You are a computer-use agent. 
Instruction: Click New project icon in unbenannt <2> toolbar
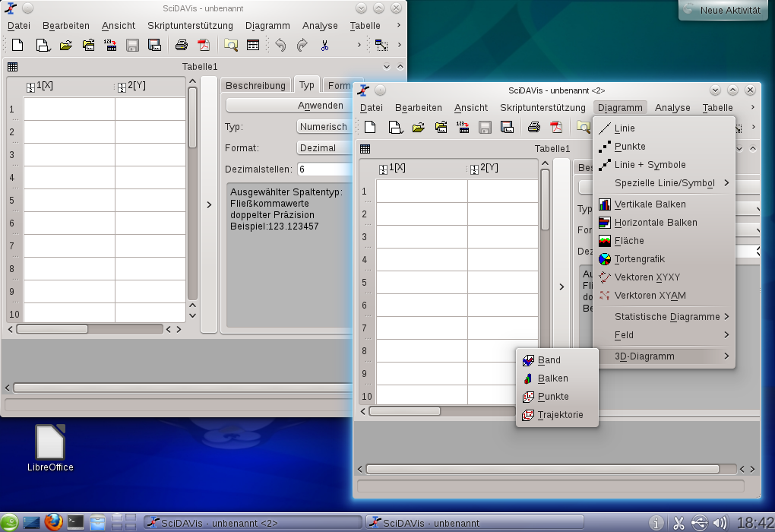coord(370,127)
